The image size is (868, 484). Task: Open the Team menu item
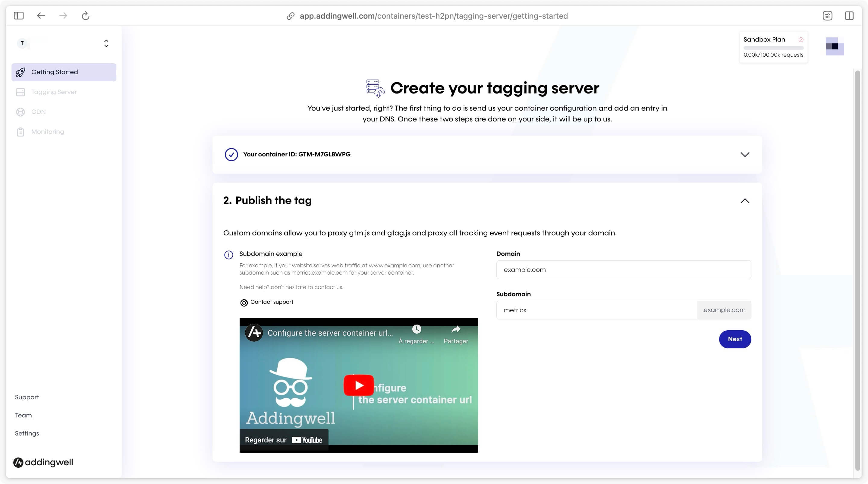[x=23, y=415]
